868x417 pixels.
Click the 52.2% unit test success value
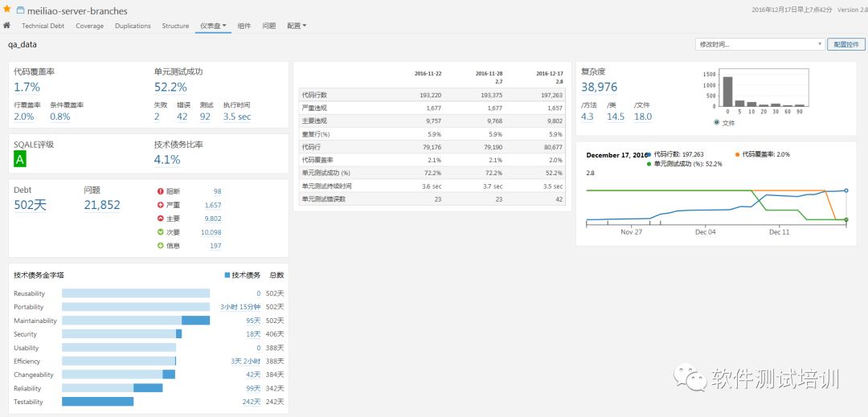170,87
